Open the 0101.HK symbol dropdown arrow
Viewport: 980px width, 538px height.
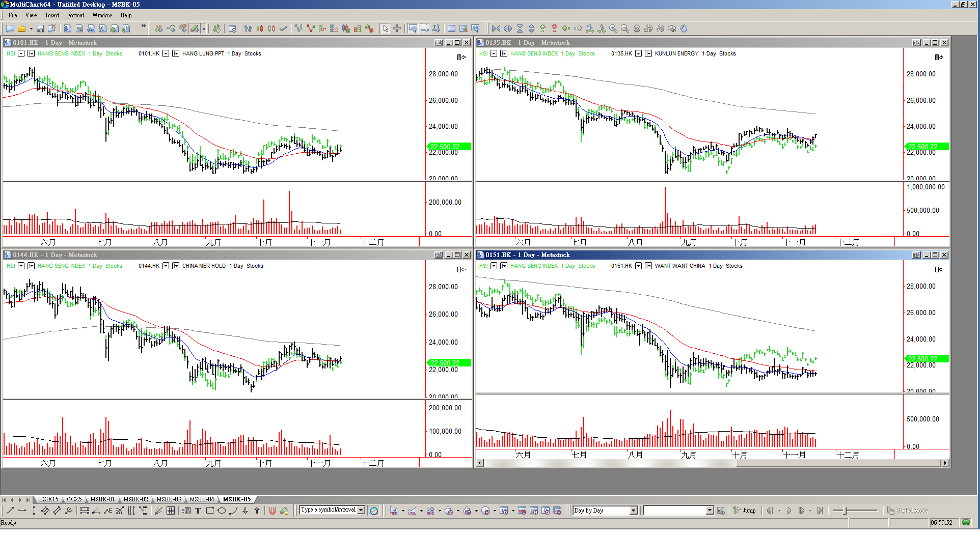pyautogui.click(x=166, y=53)
